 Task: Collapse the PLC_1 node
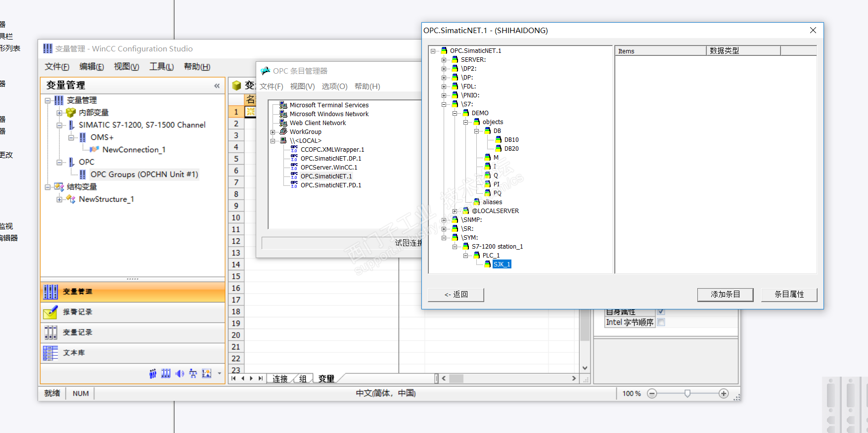point(466,256)
